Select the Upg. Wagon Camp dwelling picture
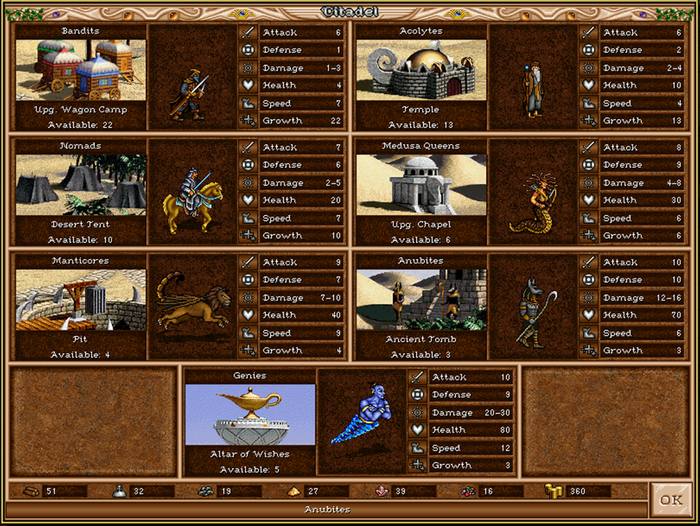Viewport: 700px width, 526px height. tap(81, 70)
